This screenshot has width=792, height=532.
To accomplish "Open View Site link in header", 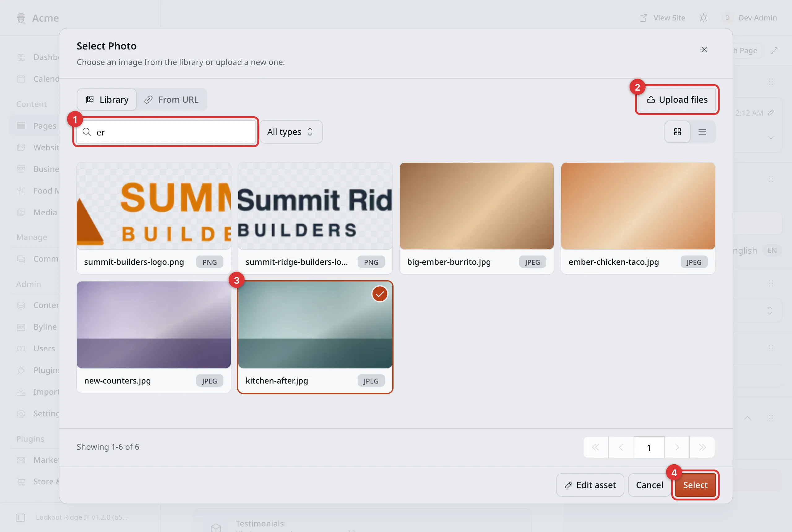I will point(662,18).
